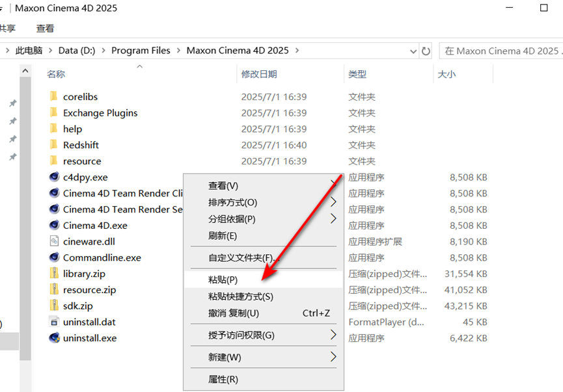Viewport: 563px width, 392px height.
Task: Expand the chevron after 此电脑 breadcrumb
Action: pos(51,51)
